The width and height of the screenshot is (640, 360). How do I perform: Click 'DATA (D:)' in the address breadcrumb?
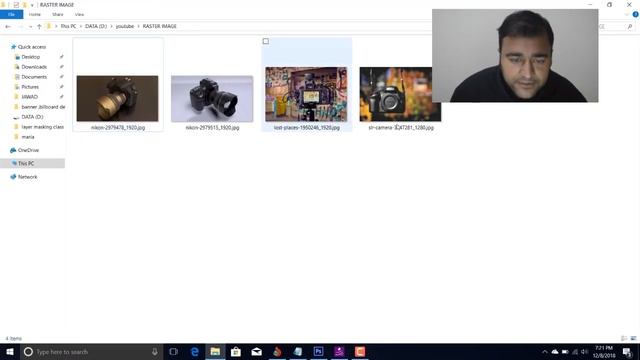(x=96, y=26)
